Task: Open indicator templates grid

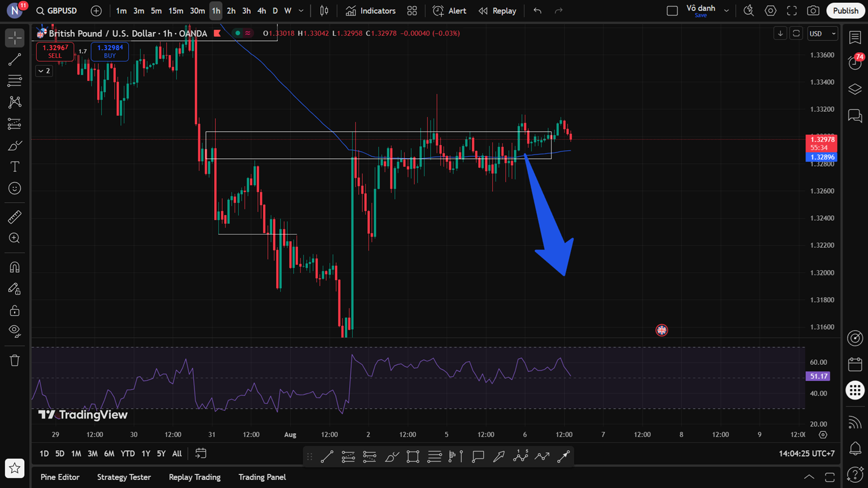Action: (x=412, y=11)
